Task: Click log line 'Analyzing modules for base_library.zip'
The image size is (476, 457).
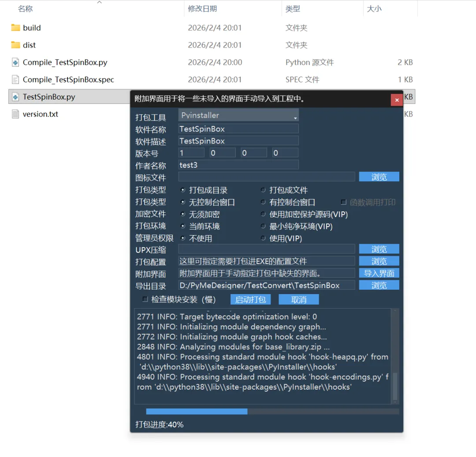Action: click(x=233, y=346)
